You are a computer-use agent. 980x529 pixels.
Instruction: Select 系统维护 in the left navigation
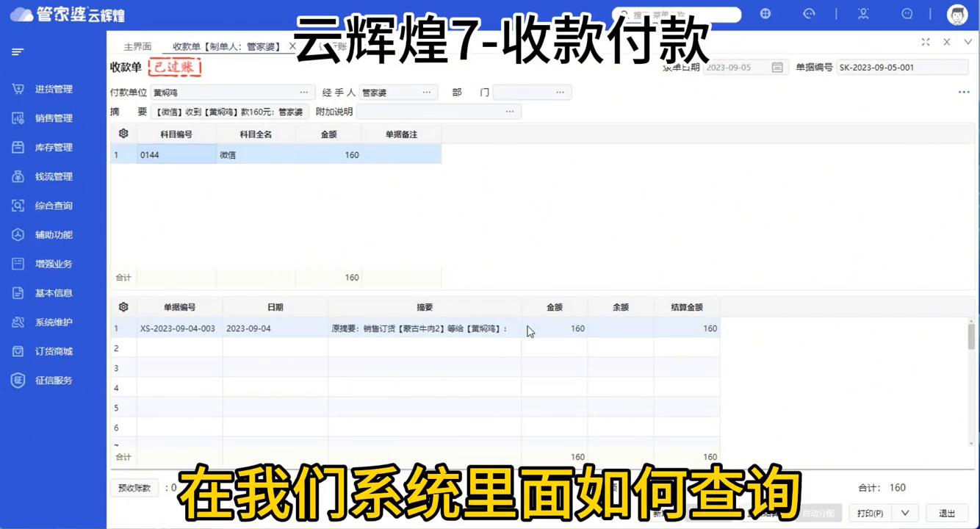(53, 322)
